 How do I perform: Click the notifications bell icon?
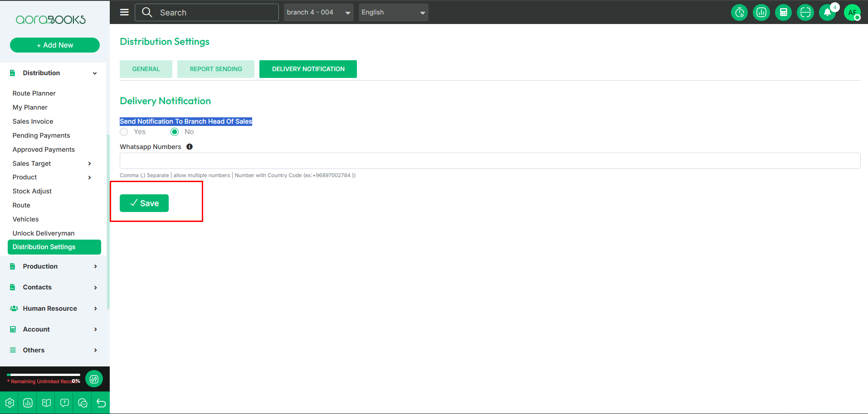tap(827, 13)
